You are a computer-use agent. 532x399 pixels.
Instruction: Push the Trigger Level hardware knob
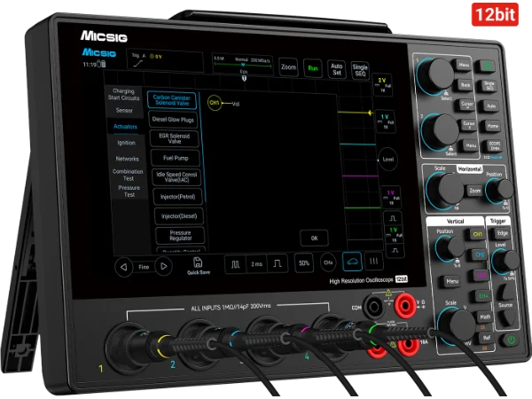click(505, 262)
